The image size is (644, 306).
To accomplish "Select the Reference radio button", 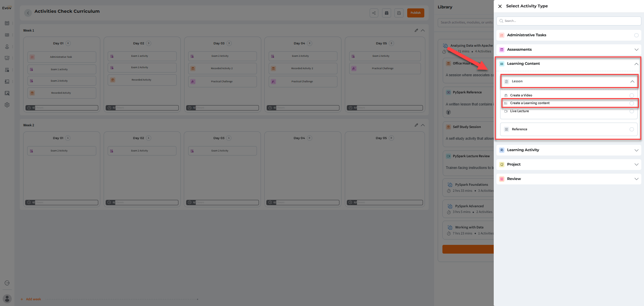I will (632, 129).
